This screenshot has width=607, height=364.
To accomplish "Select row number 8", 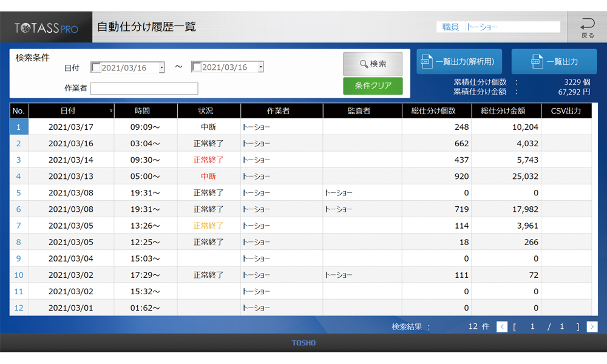I will (19, 242).
